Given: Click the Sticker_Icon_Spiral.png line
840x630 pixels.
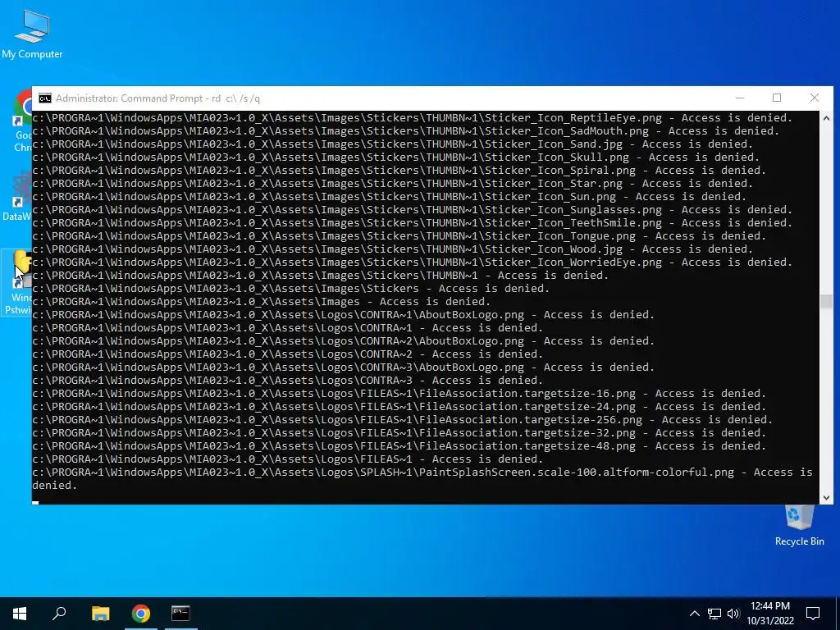Looking at the screenshot, I should click(x=399, y=171).
